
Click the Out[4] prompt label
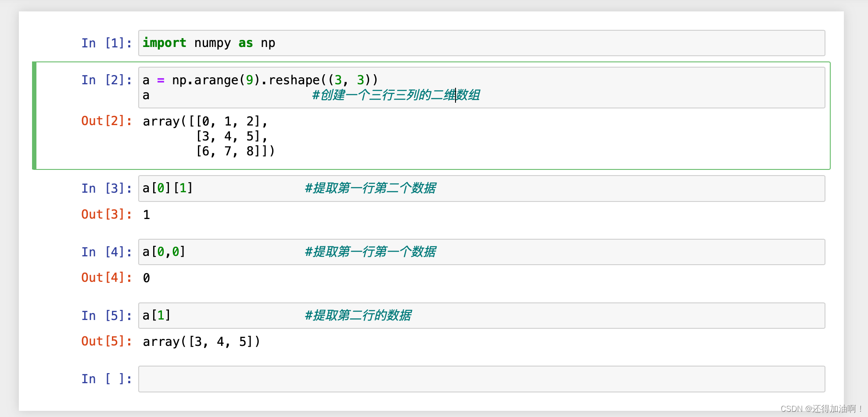(106, 277)
